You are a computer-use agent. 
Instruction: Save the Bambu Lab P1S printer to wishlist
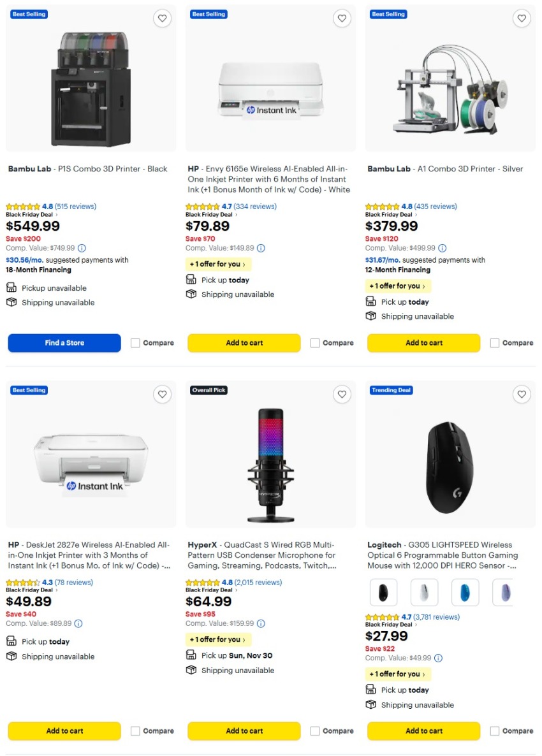point(162,18)
